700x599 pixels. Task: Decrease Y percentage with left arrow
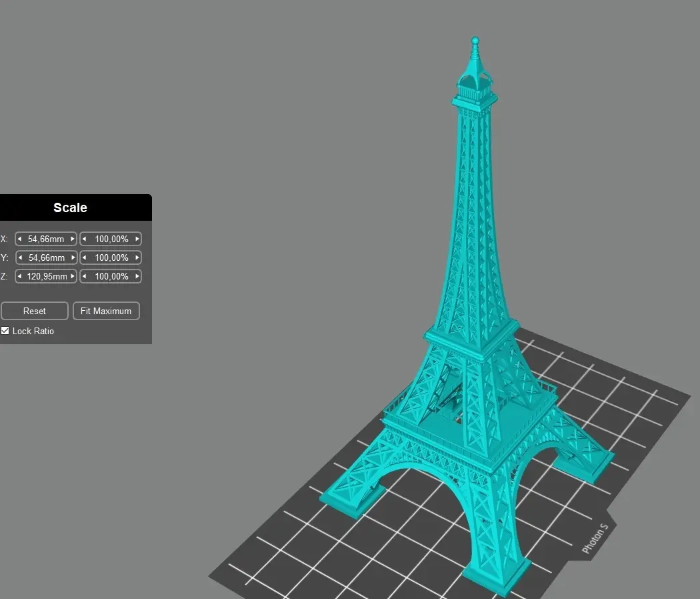pos(84,257)
